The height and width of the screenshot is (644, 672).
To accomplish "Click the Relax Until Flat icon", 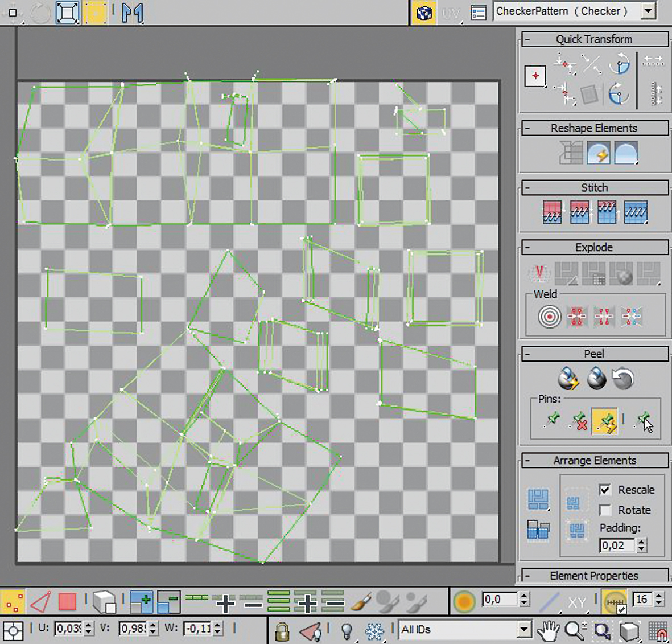I will (x=599, y=153).
